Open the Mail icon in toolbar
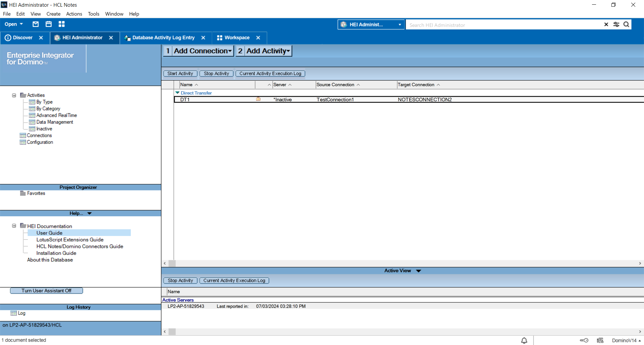Viewport: 644px width, 345px height. (36, 24)
